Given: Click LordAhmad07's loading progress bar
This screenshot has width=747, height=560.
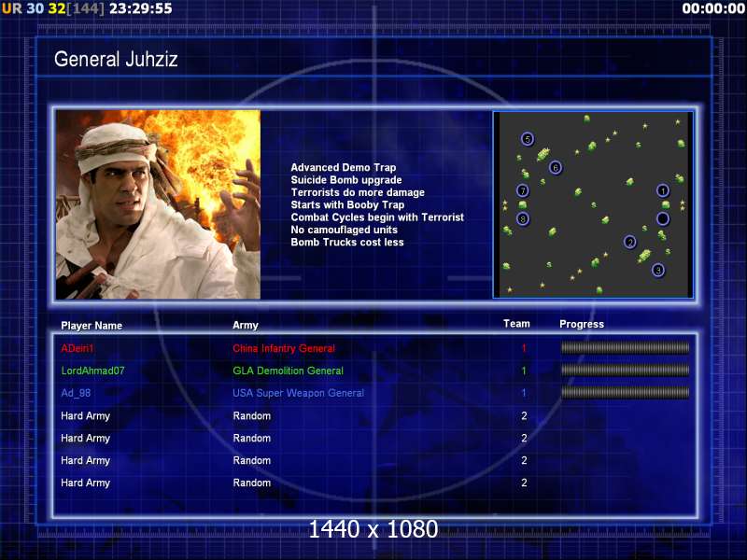Looking at the screenshot, I should (x=625, y=370).
